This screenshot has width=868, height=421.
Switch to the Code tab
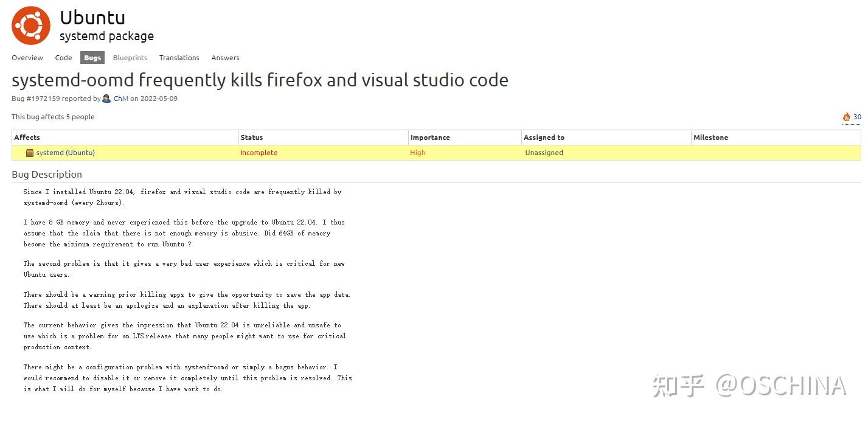pyautogui.click(x=63, y=58)
